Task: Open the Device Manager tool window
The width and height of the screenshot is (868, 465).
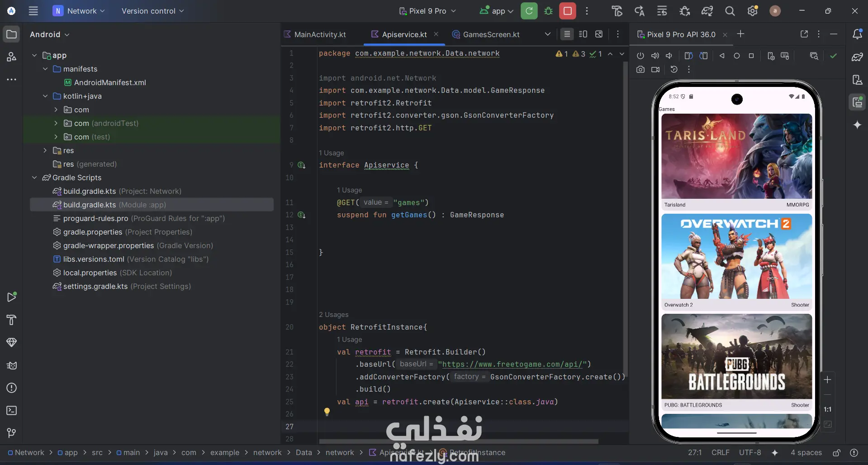Action: [857, 80]
